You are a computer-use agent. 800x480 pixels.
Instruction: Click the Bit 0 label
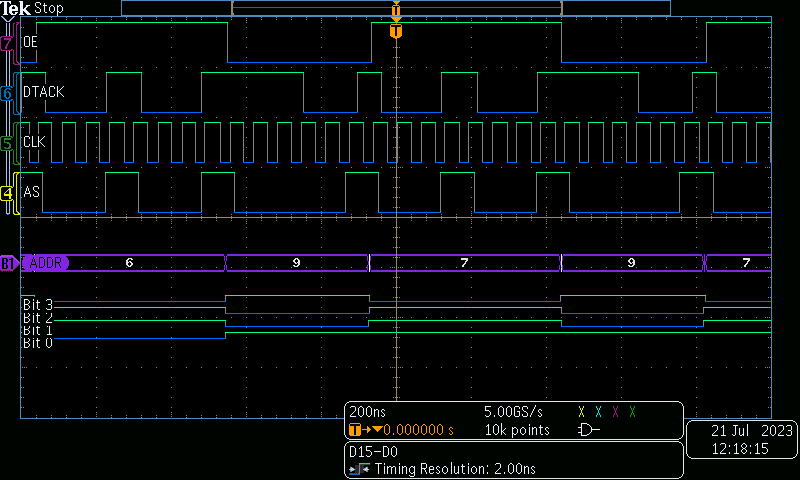tap(37, 343)
